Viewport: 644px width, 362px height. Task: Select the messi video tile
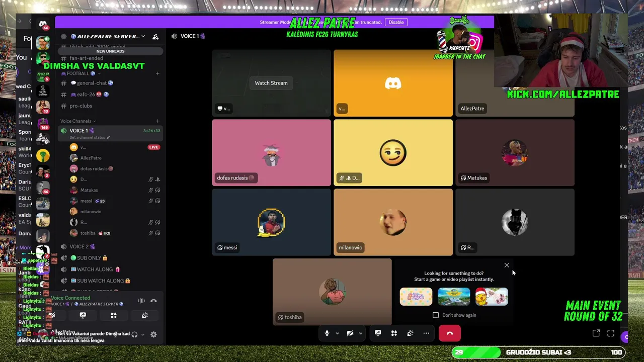(271, 222)
